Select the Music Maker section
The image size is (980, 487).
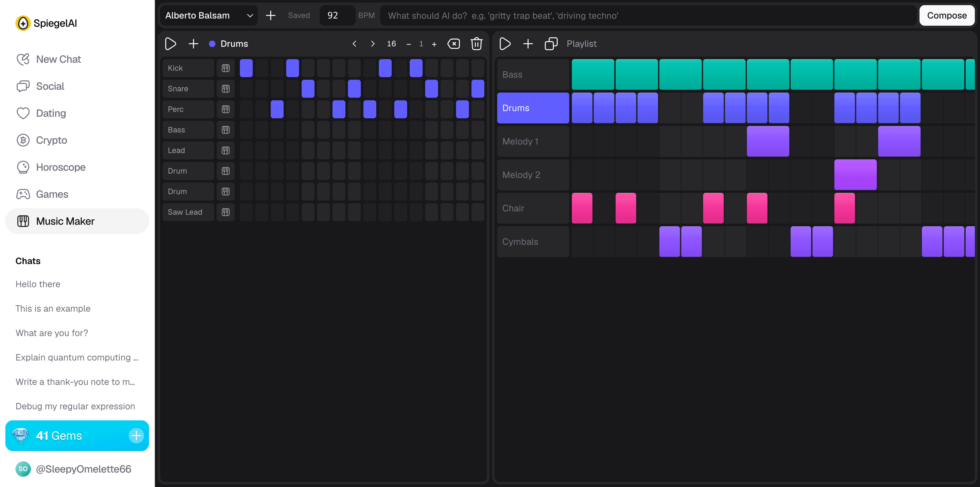pos(77,221)
